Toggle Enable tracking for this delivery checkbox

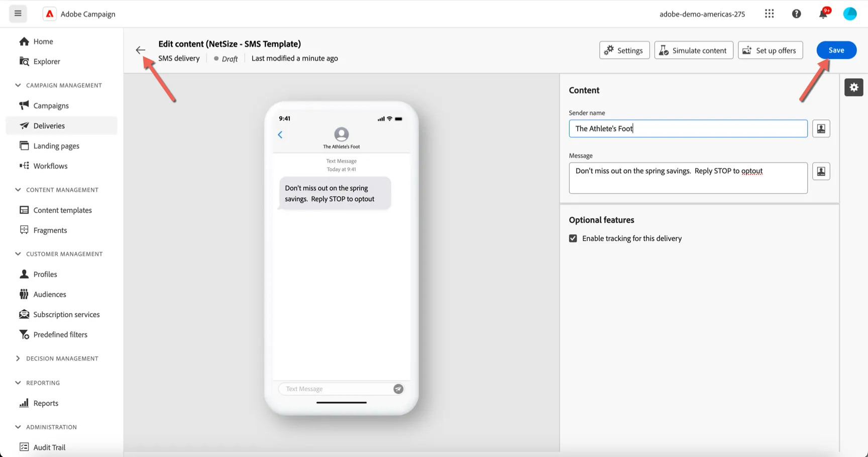click(573, 238)
